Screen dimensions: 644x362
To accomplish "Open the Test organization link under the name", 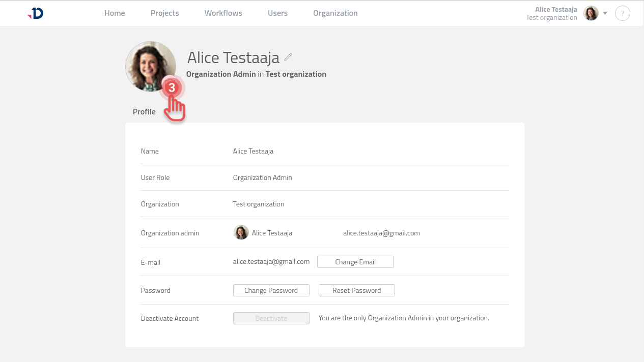I will click(296, 74).
